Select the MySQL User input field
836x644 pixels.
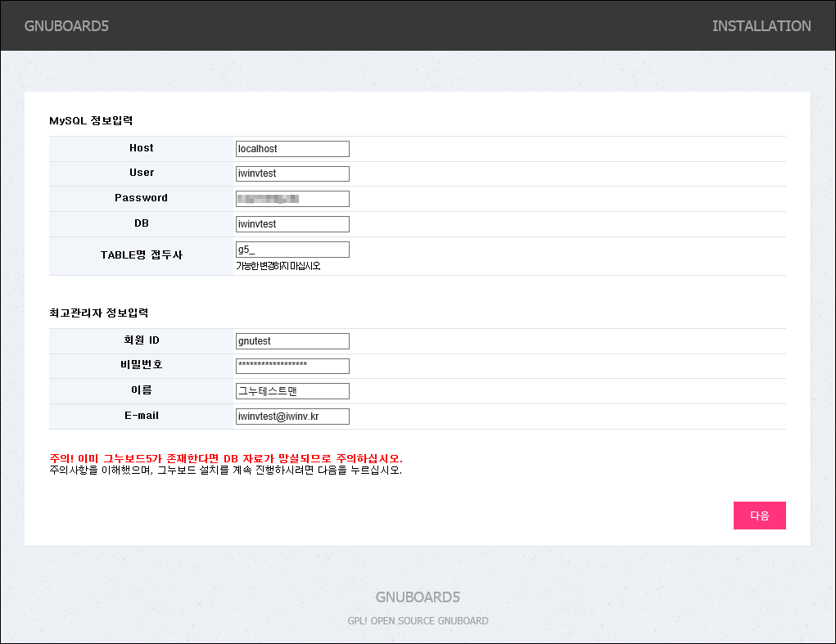pos(292,173)
